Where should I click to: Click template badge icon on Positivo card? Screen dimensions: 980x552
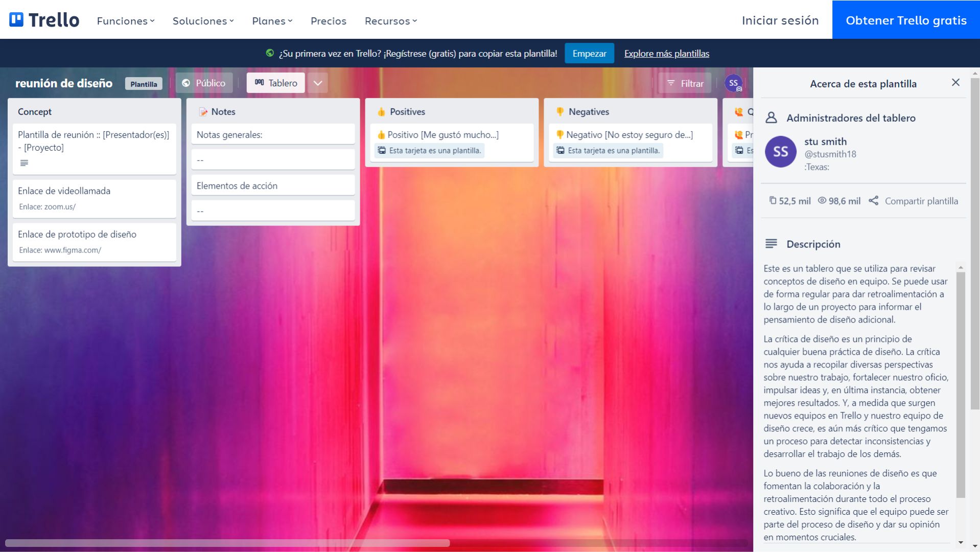pyautogui.click(x=382, y=150)
